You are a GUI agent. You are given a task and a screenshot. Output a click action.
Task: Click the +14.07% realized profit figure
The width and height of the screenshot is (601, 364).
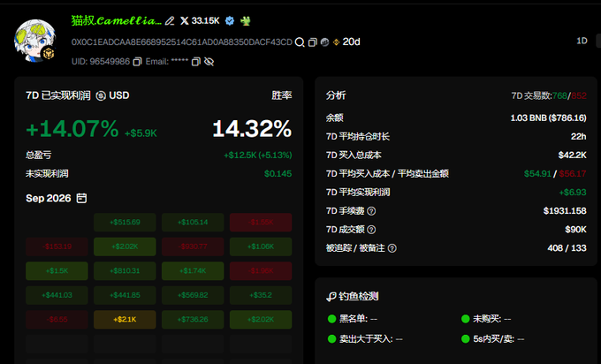click(72, 129)
